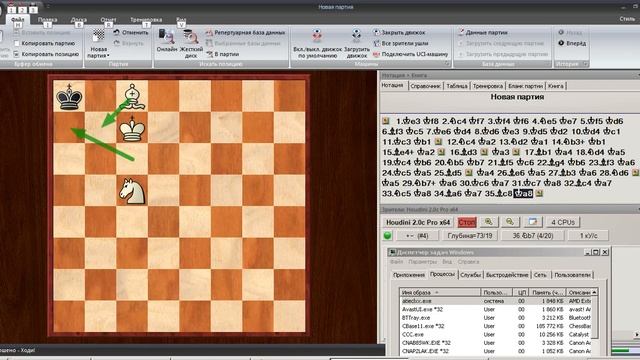Select the black king on a8

[x=69, y=96]
